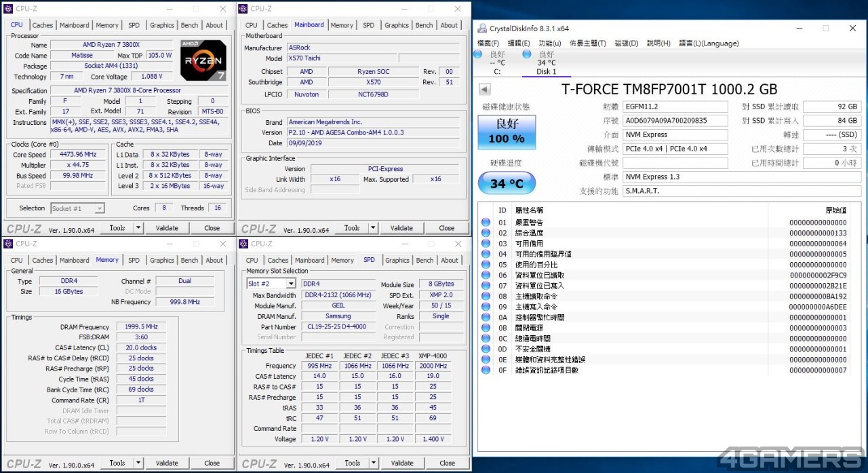Click the status circle for attribute 0E
Screen dimensions: 868x473
click(x=486, y=359)
